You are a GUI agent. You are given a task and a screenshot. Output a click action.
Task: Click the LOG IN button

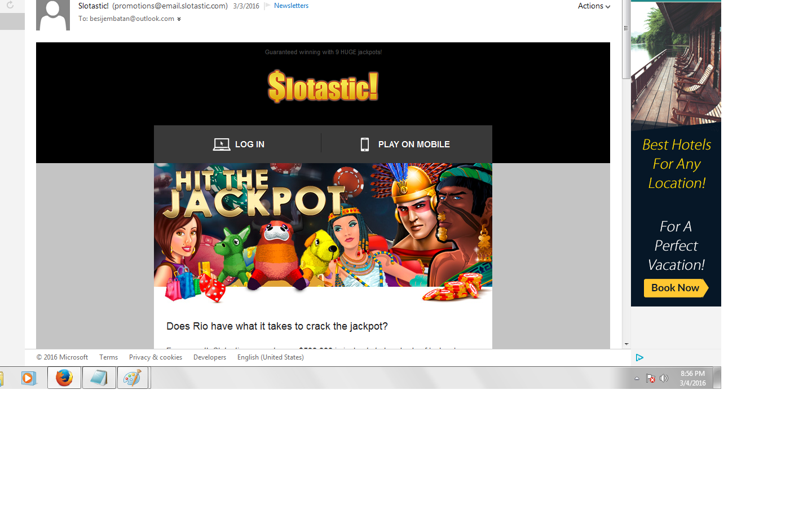(238, 144)
